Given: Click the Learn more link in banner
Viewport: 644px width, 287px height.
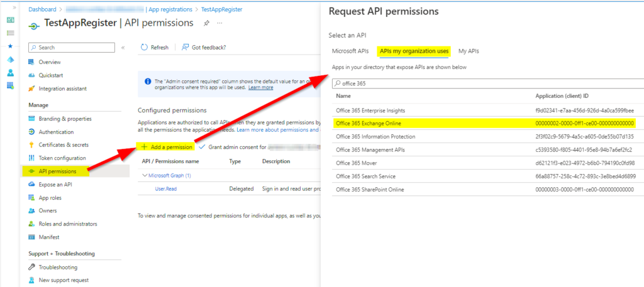Looking at the screenshot, I should (x=260, y=88).
